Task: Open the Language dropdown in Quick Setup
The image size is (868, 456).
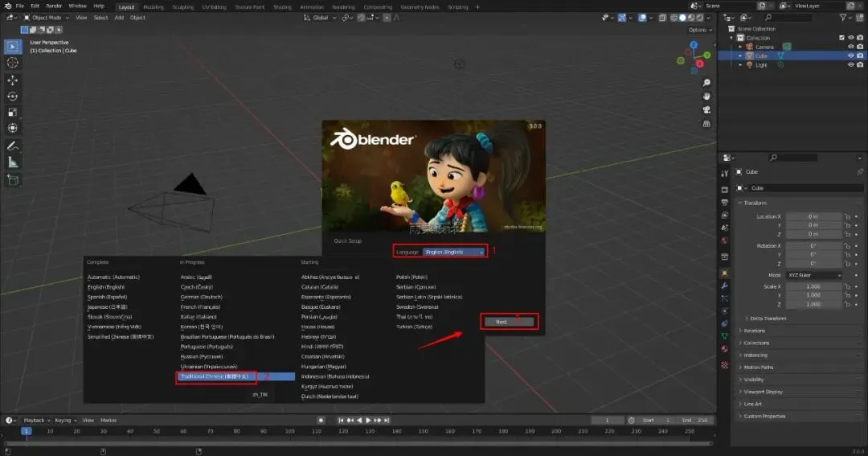Action: [453, 252]
